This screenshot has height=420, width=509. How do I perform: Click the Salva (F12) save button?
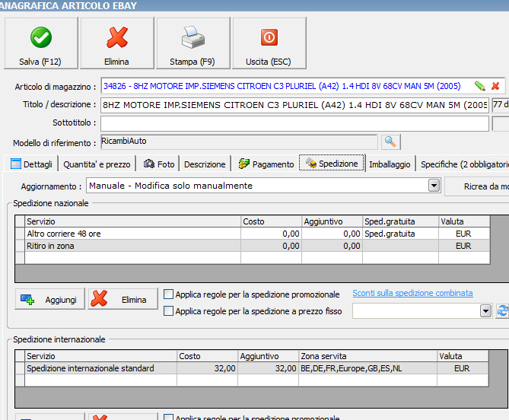[x=41, y=43]
